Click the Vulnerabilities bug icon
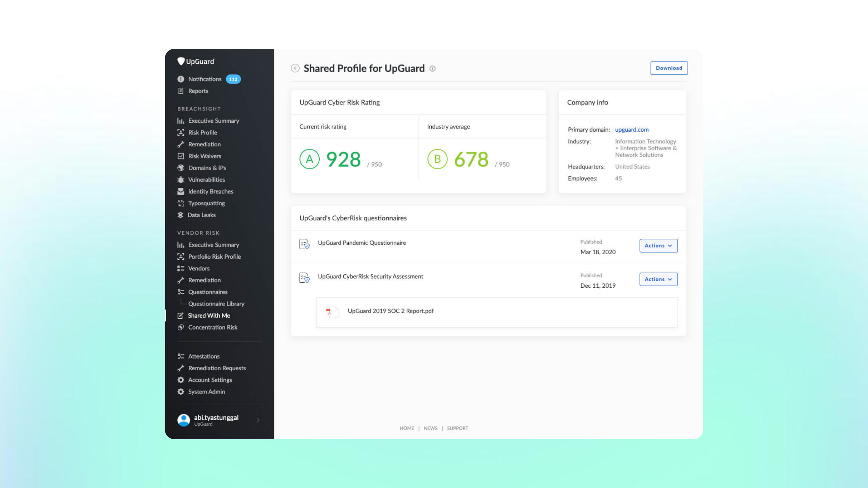 click(181, 180)
